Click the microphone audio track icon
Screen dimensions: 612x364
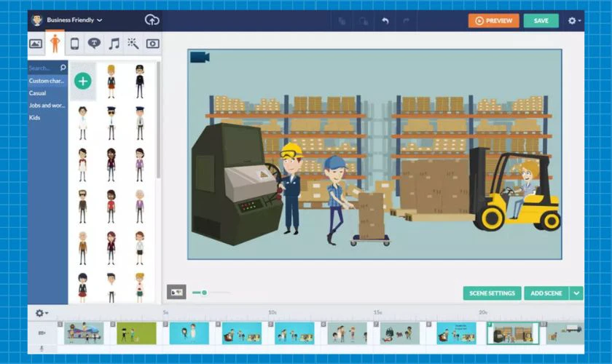pos(42,349)
